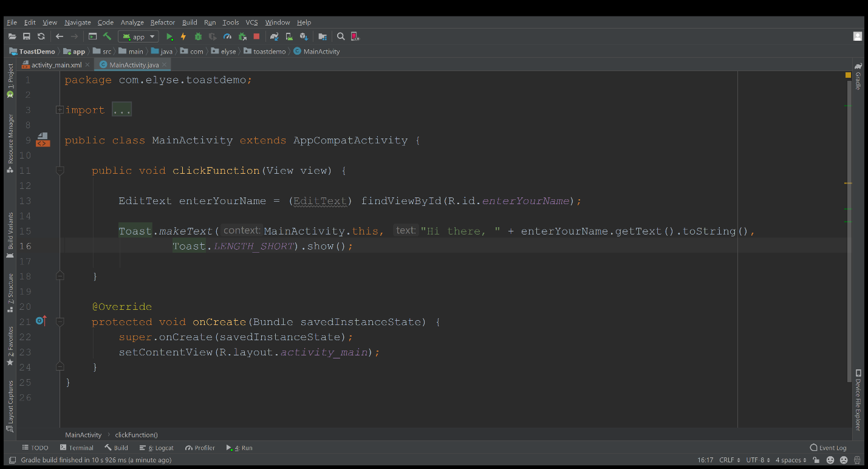This screenshot has width=868, height=469.
Task: Switch to the activity_main.xml tab
Action: pos(56,65)
